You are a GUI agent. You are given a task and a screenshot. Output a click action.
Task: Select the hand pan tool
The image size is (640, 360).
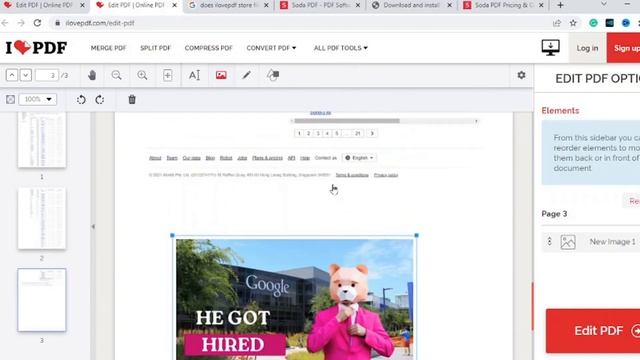92,75
